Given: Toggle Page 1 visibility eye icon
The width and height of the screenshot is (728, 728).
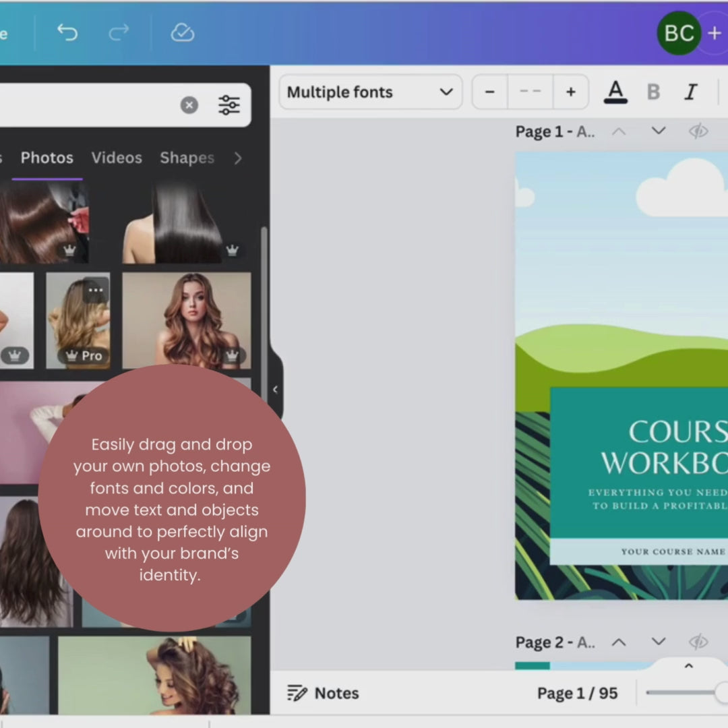Looking at the screenshot, I should tap(698, 131).
